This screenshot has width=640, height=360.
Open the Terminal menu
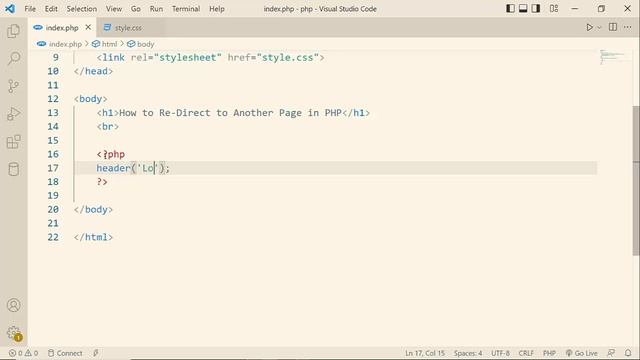click(186, 9)
